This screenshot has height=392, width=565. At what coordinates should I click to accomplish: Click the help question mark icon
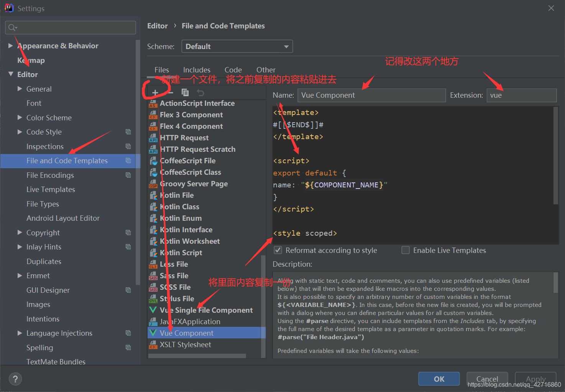pyautogui.click(x=15, y=379)
